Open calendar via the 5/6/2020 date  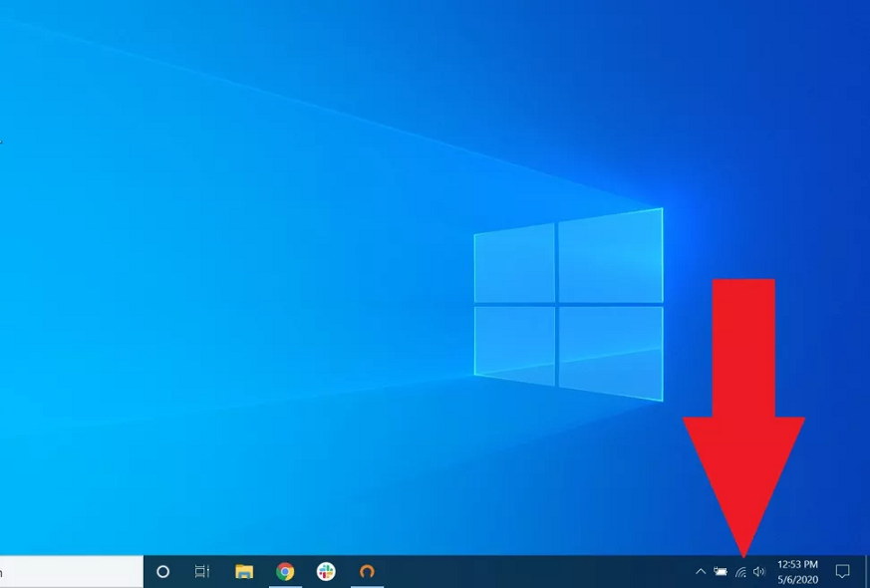[x=797, y=579]
